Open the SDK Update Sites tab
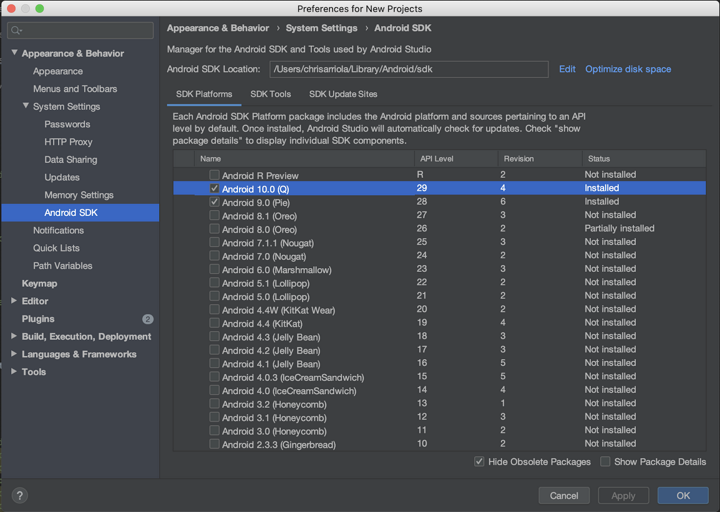Image resolution: width=720 pixels, height=512 pixels. tap(343, 94)
